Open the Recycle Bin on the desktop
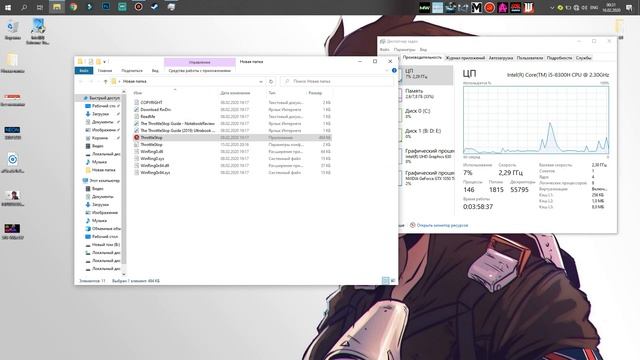The width and height of the screenshot is (640, 360). tap(13, 29)
